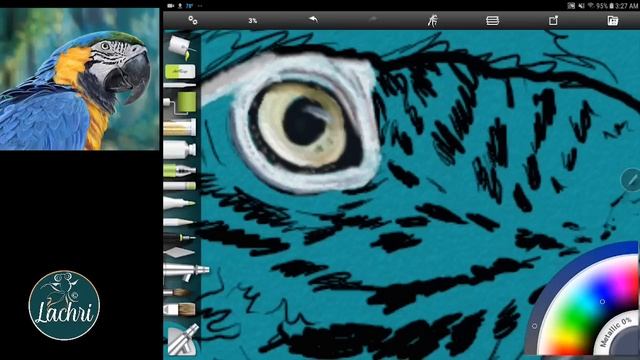Select the Glitter Tube tool
This screenshot has height=360, width=640.
click(x=180, y=128)
